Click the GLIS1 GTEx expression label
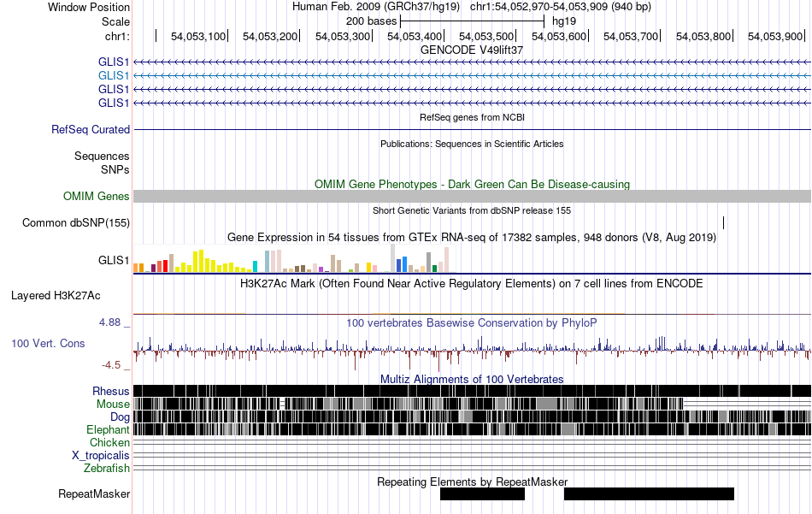Image resolution: width=812 pixels, height=514 pixels. point(114,260)
